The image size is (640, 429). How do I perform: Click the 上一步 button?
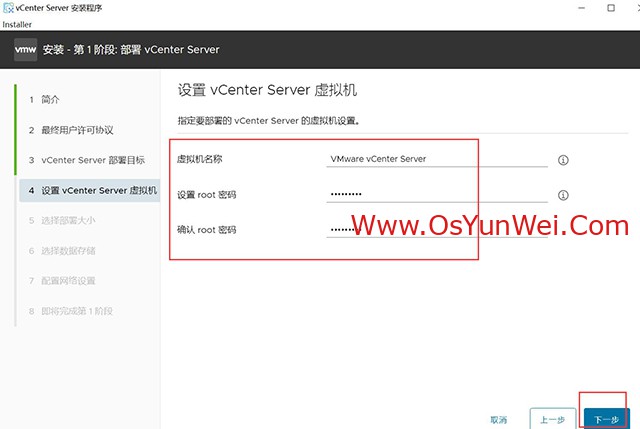tap(553, 419)
